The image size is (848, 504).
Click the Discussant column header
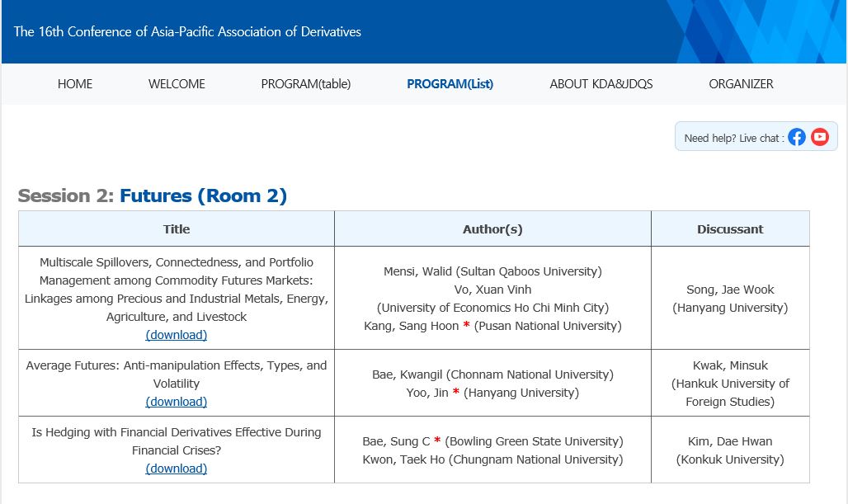730,228
